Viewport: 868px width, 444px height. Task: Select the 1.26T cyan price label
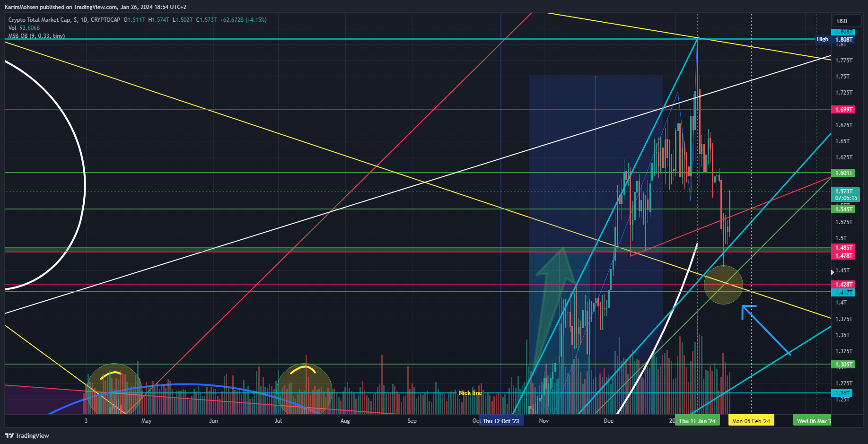842,393
